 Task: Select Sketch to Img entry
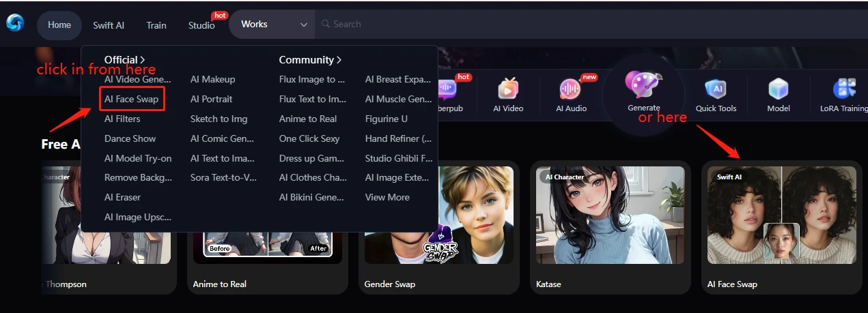tap(219, 119)
